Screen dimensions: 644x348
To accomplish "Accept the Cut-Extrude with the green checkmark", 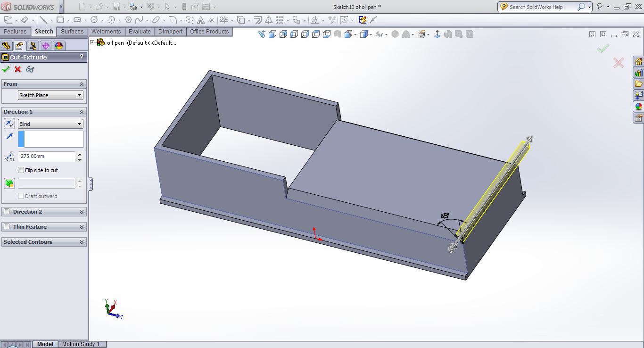I will [6, 69].
